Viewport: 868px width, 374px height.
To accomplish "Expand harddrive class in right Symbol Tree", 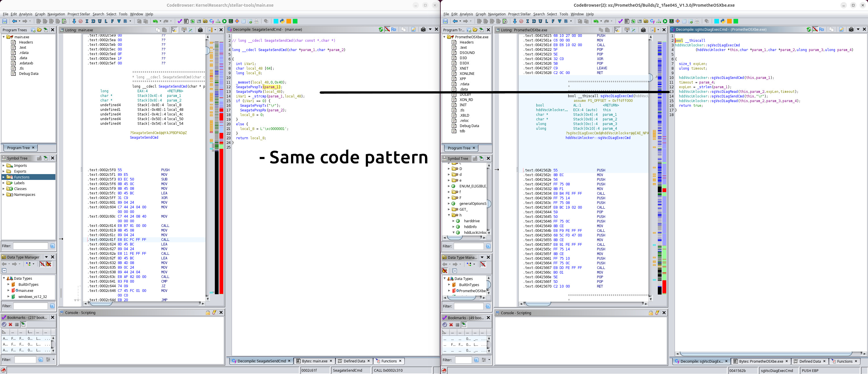I will pos(453,221).
